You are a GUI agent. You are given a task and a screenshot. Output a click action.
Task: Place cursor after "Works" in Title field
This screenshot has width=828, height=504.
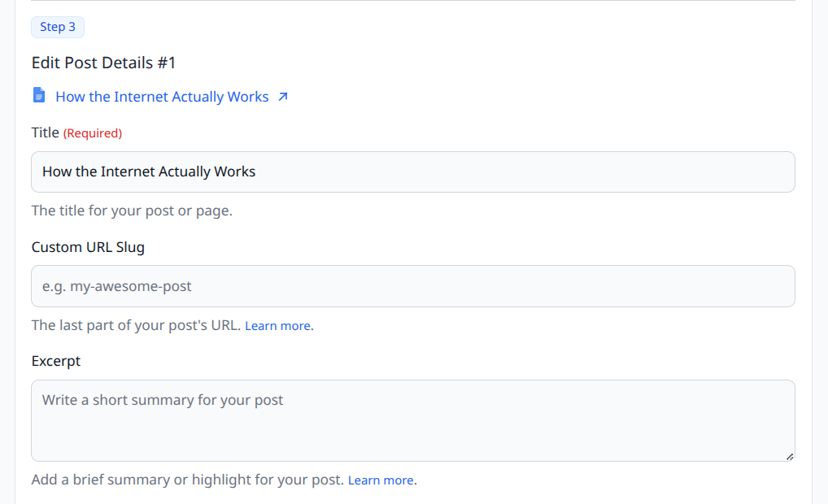pyautogui.click(x=258, y=172)
